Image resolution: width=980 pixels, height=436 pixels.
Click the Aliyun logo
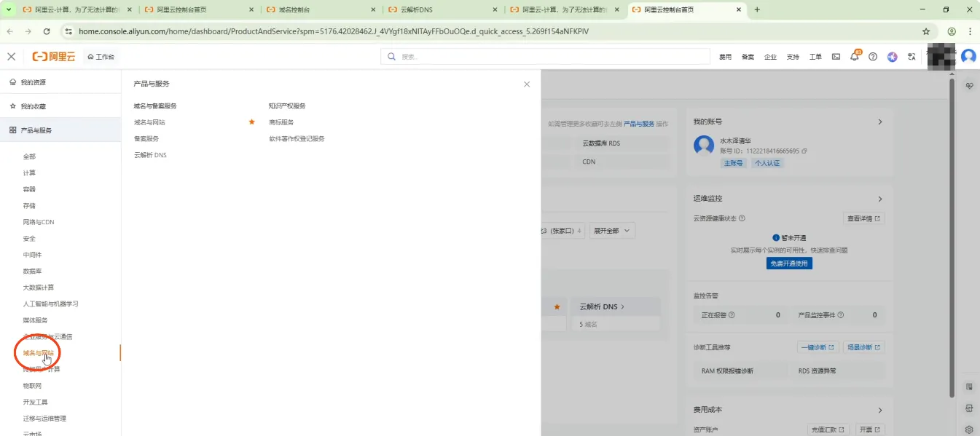click(54, 57)
